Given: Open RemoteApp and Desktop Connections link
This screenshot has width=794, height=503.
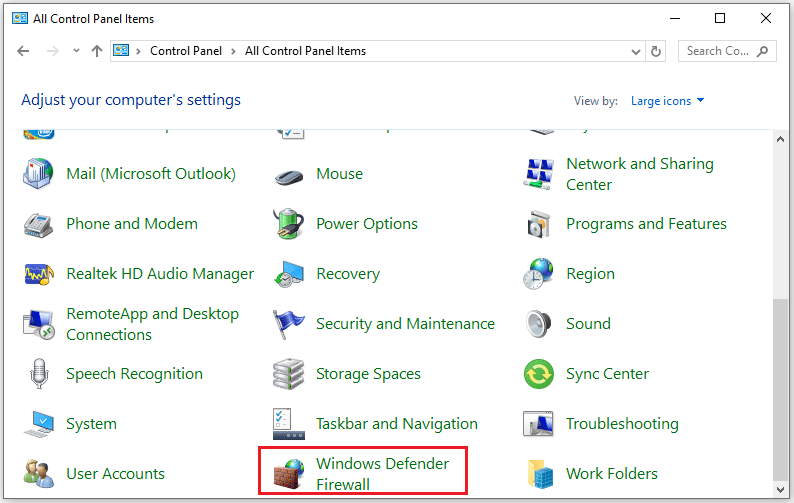Looking at the screenshot, I should click(x=152, y=324).
